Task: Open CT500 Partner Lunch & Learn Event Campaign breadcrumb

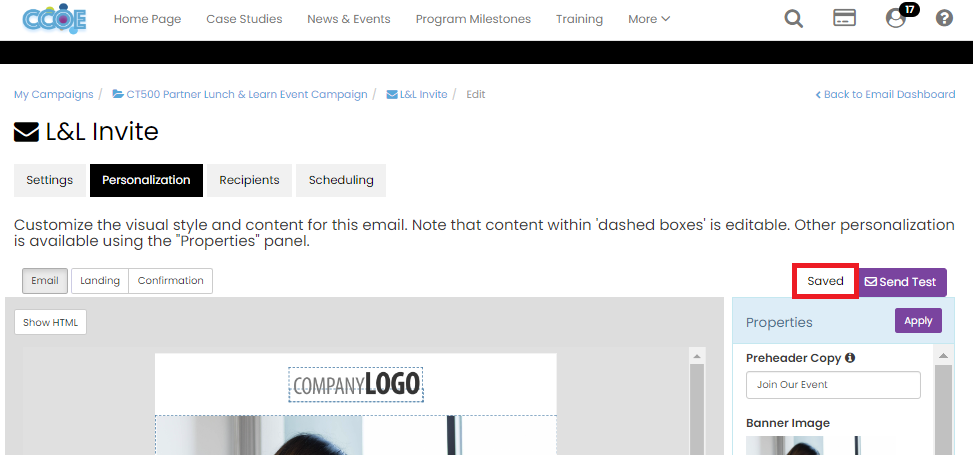Action: [x=240, y=94]
